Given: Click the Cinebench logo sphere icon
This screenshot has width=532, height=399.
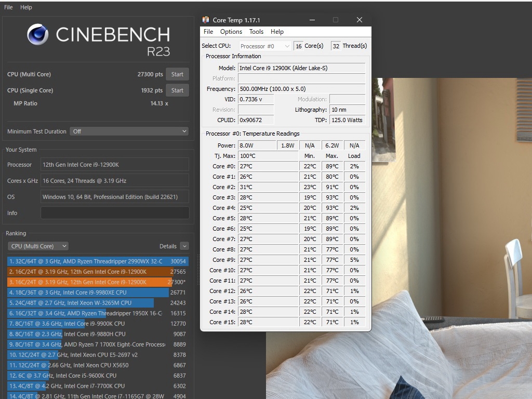Looking at the screenshot, I should click(37, 34).
